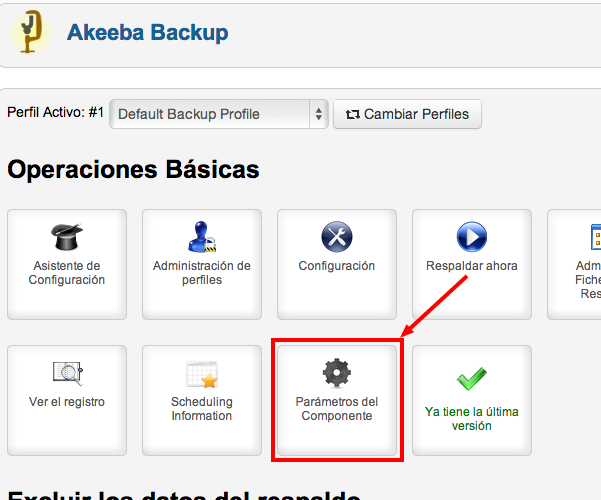The height and width of the screenshot is (500, 601).
Task: Click the Perfil Activo: #1 label
Action: [56, 112]
